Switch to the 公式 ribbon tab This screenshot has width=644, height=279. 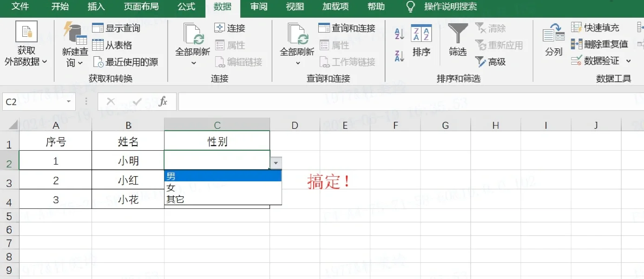click(x=186, y=7)
